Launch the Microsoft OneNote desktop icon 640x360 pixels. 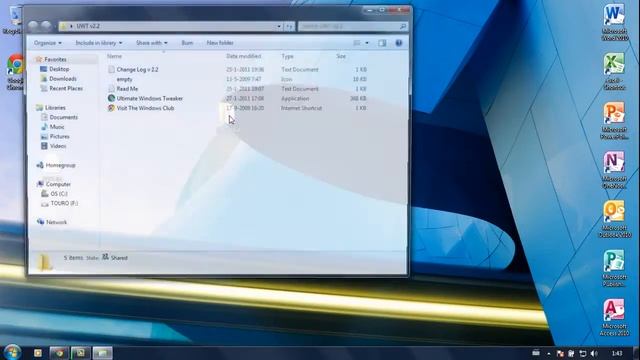tap(614, 170)
